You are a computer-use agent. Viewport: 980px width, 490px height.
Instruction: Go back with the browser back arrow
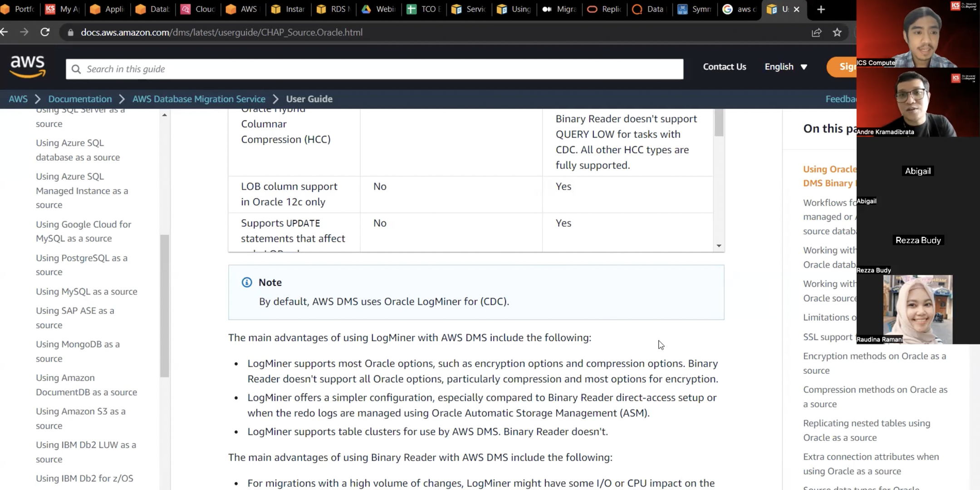click(x=4, y=32)
